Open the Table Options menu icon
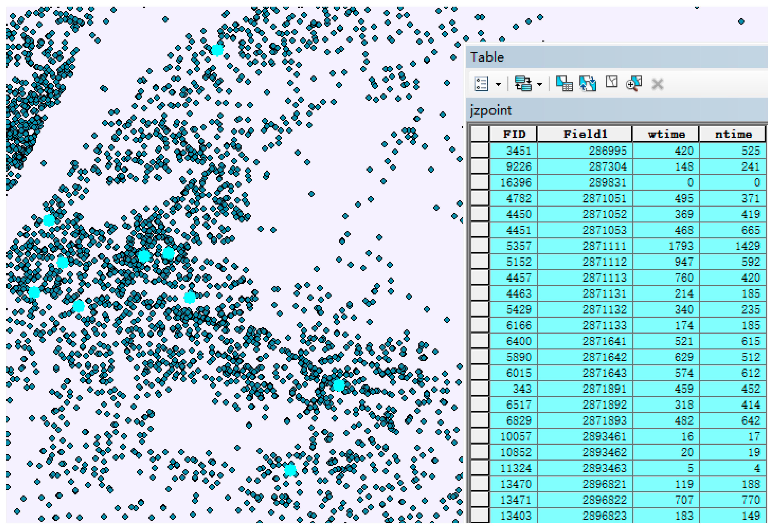774x532 pixels. (x=481, y=84)
